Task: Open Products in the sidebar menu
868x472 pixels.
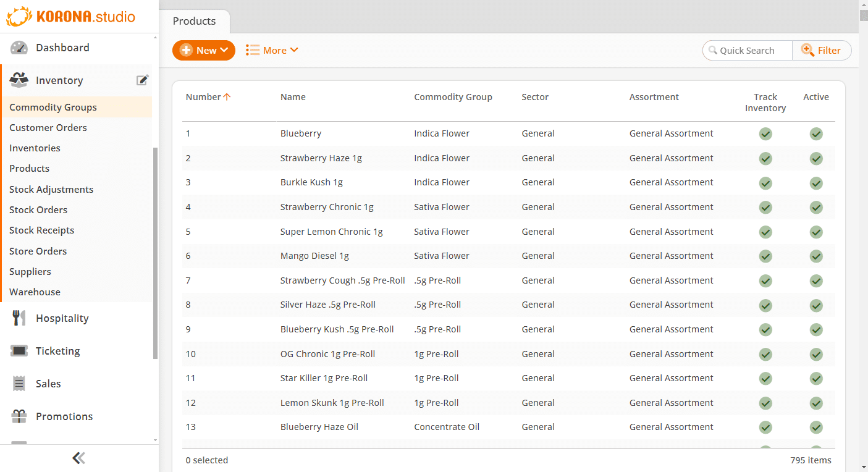Action: pos(29,168)
